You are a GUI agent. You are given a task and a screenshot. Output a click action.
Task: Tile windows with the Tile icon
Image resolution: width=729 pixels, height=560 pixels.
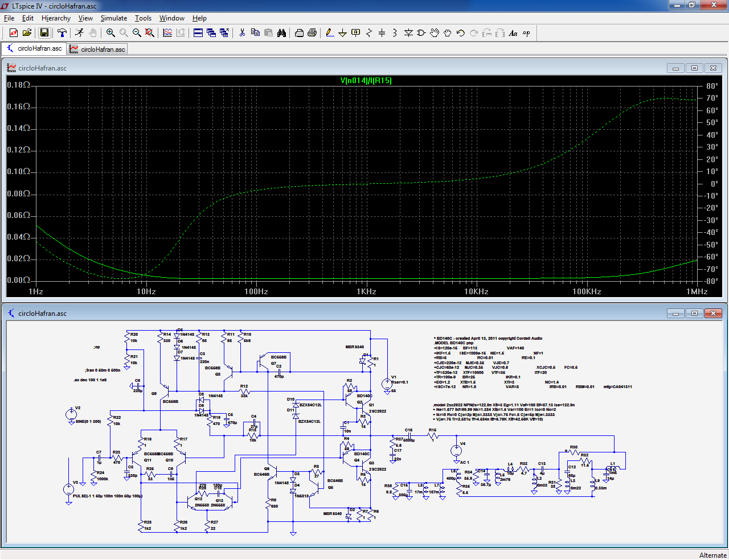tap(198, 33)
